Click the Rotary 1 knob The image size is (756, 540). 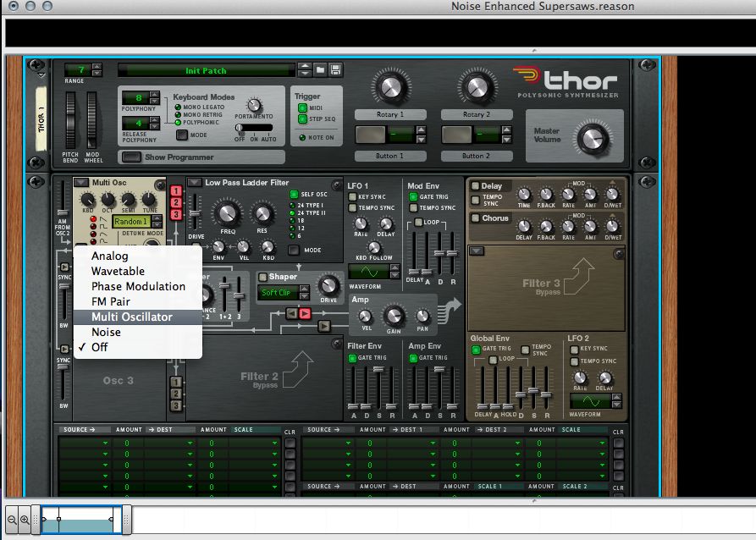(390, 87)
